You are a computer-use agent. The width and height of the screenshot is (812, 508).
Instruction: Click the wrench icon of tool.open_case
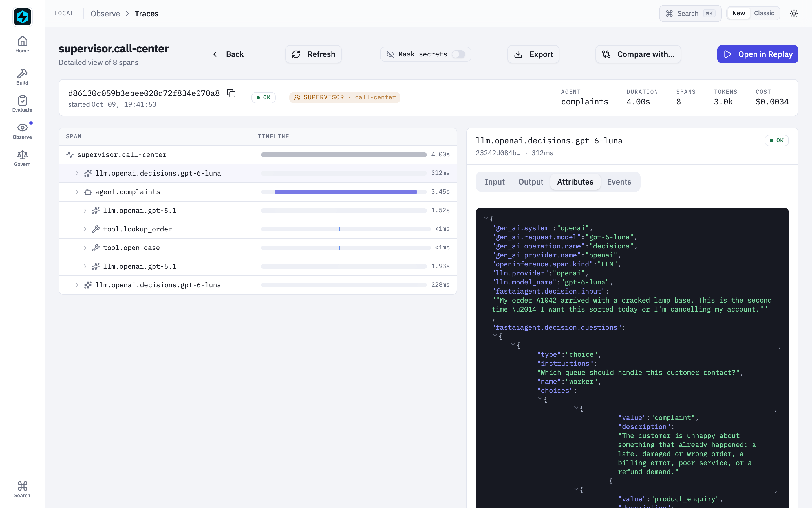[96, 248]
